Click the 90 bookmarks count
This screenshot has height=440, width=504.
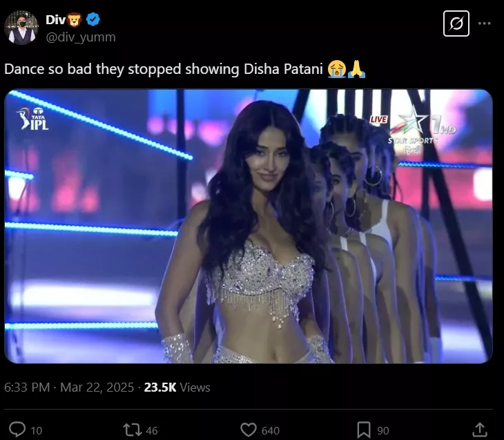click(x=383, y=430)
